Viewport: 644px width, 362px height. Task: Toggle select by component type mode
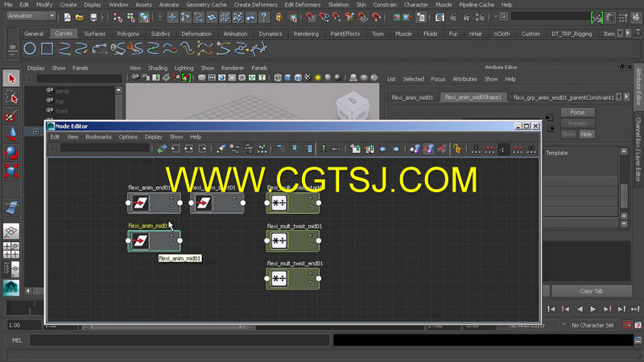[x=144, y=17]
